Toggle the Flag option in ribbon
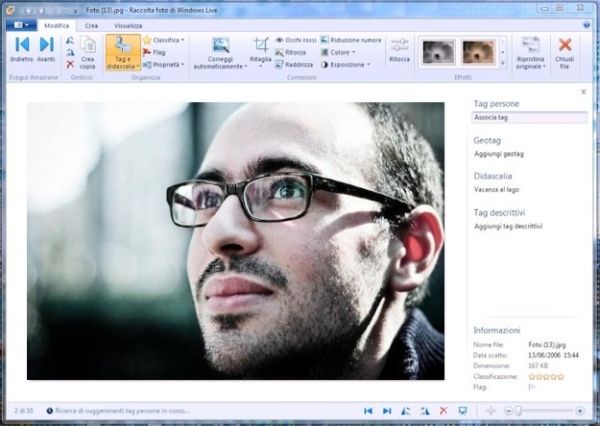Screen dimensions: 600x426 [x=155, y=52]
